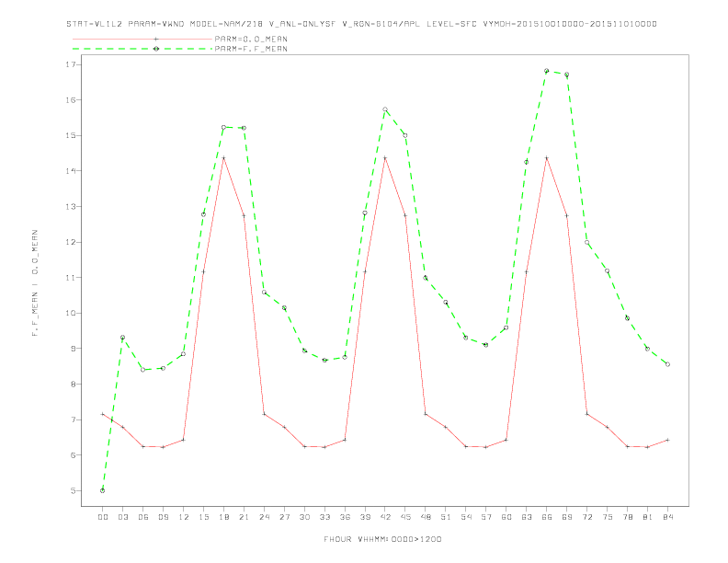Select the PARAM=VWND header text
728x563 pixels.
[x=156, y=24]
